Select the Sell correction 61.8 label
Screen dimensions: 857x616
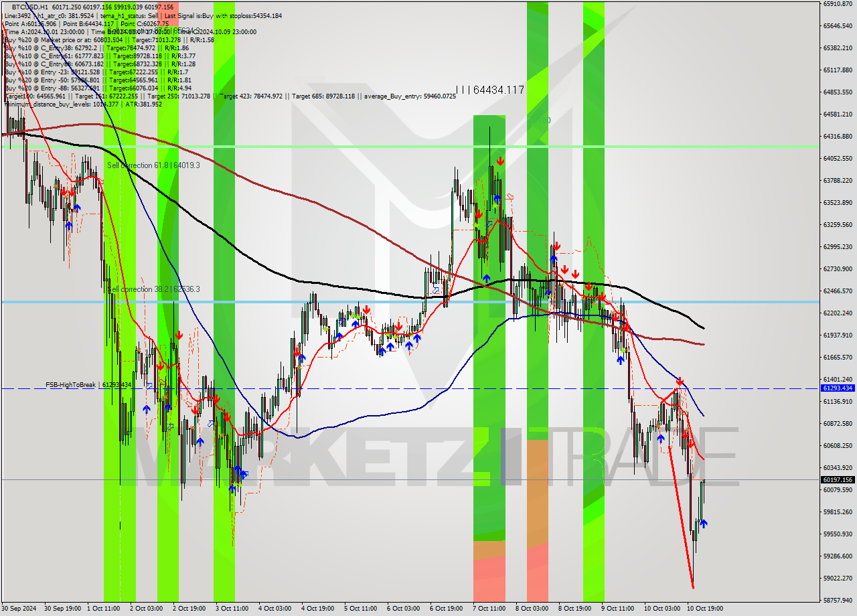coord(153,165)
